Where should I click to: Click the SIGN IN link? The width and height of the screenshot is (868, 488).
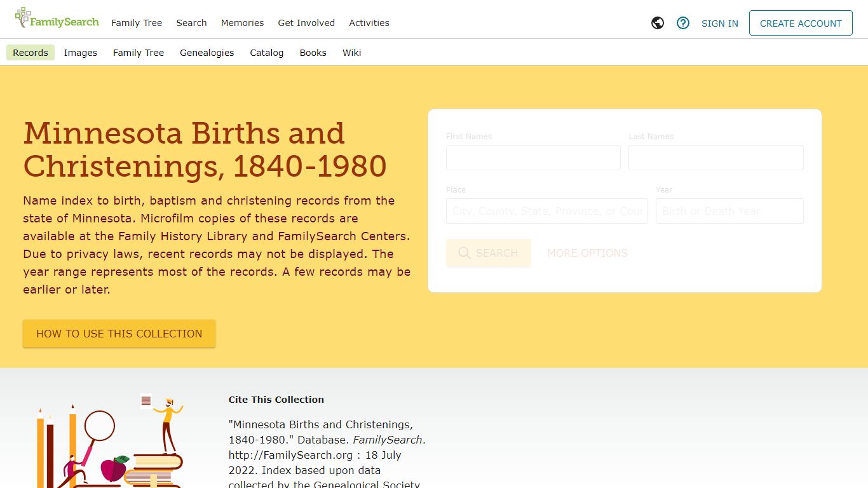pyautogui.click(x=720, y=24)
